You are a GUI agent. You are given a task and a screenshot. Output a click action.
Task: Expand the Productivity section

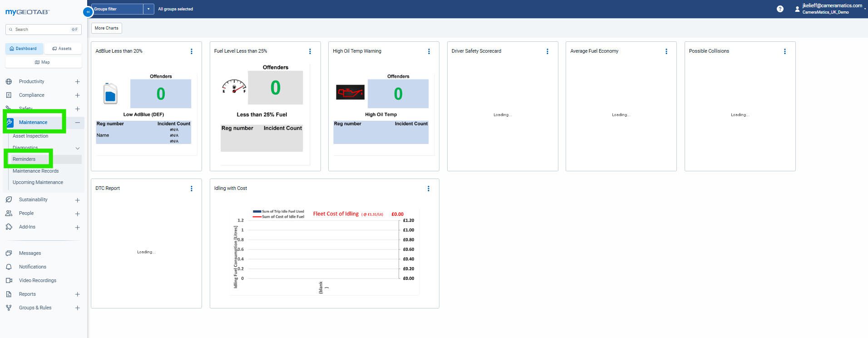coord(77,82)
